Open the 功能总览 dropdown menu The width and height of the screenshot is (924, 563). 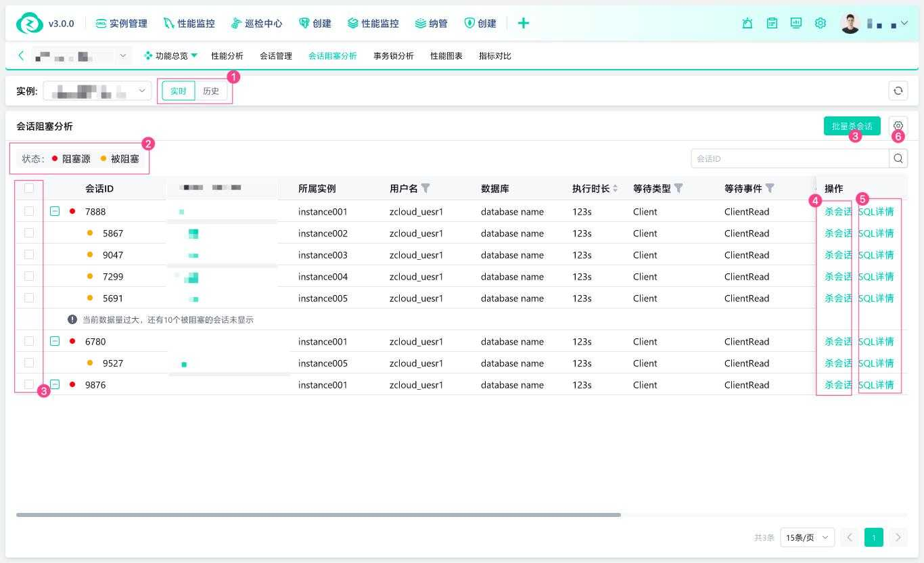pos(170,55)
